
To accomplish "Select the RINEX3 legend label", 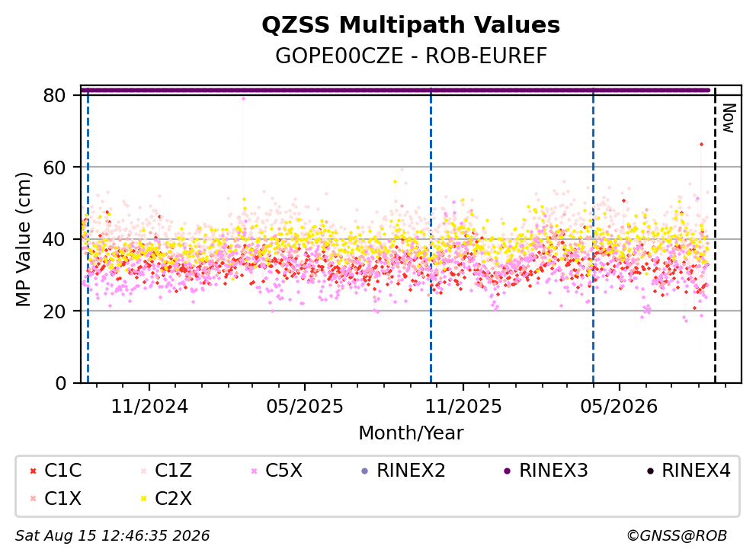I will click(553, 471).
